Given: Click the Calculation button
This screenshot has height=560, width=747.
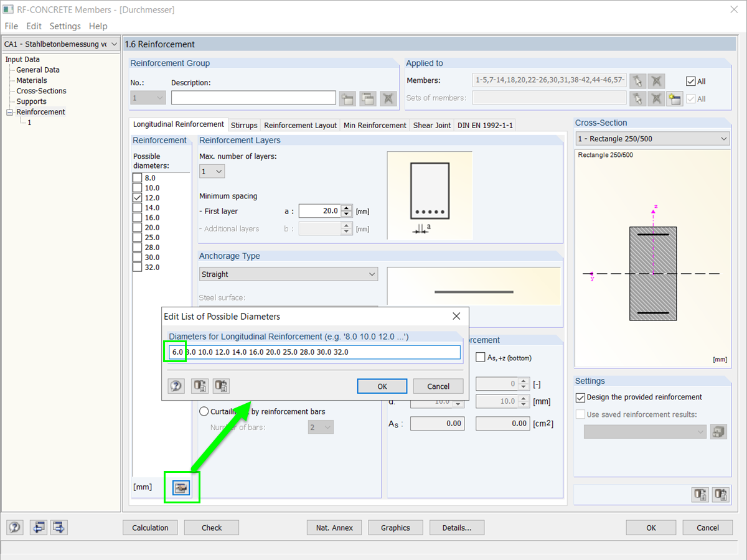Looking at the screenshot, I should click(x=150, y=528).
